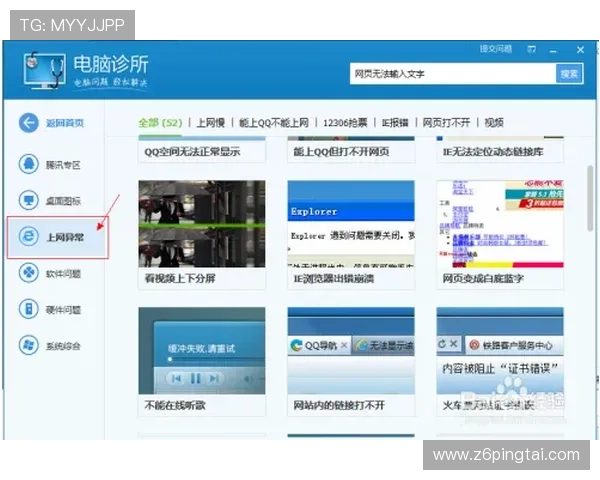Screen dimensions: 600x480
Task: Click the 系统综合 Windows flag icon
Action: tap(29, 345)
